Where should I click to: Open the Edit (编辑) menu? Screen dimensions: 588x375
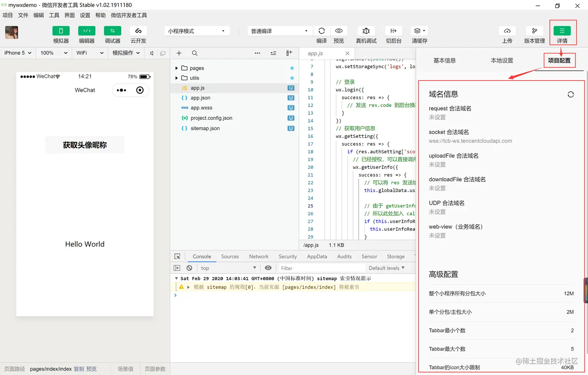pyautogui.click(x=38, y=15)
